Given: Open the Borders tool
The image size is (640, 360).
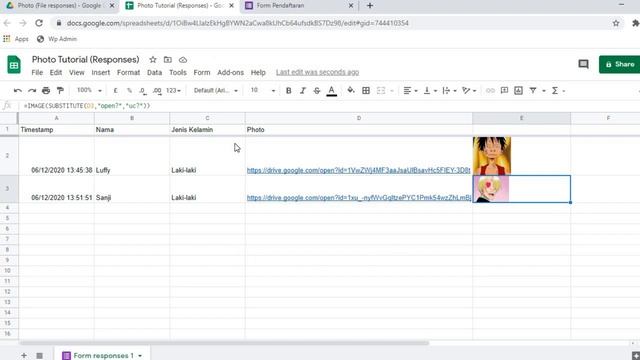Looking at the screenshot, I should (366, 91).
